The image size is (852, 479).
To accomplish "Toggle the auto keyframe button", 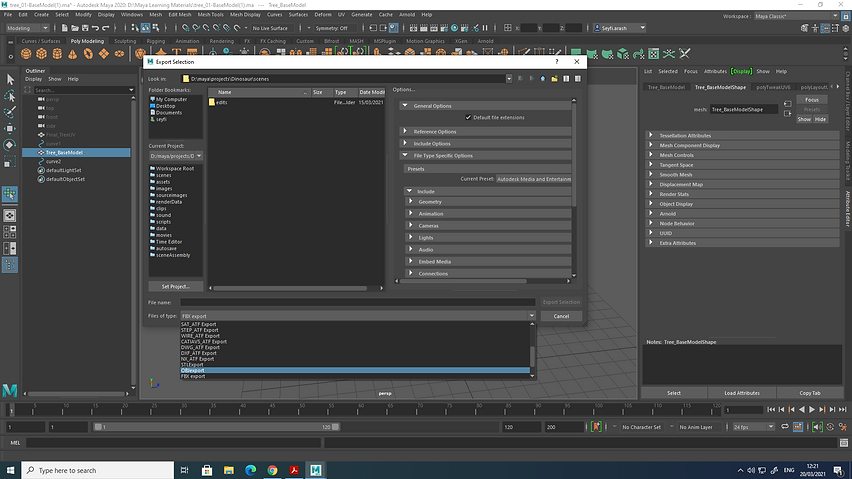I will (596, 427).
